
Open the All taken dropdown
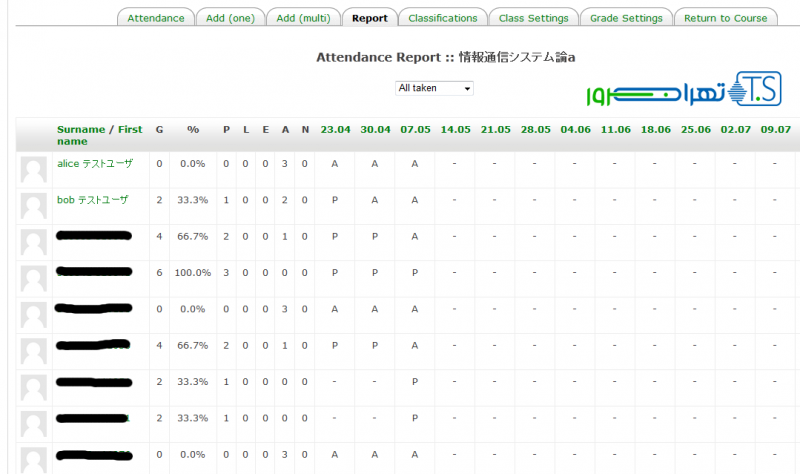(x=434, y=88)
